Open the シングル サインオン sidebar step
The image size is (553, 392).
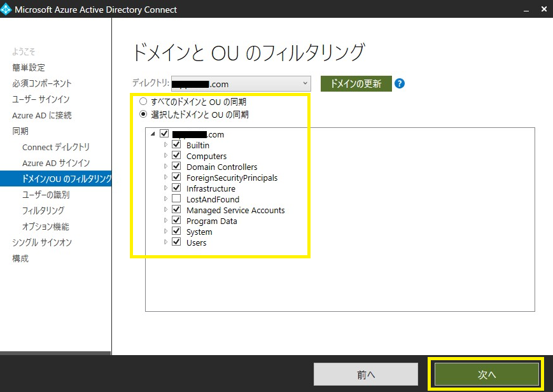[42, 242]
